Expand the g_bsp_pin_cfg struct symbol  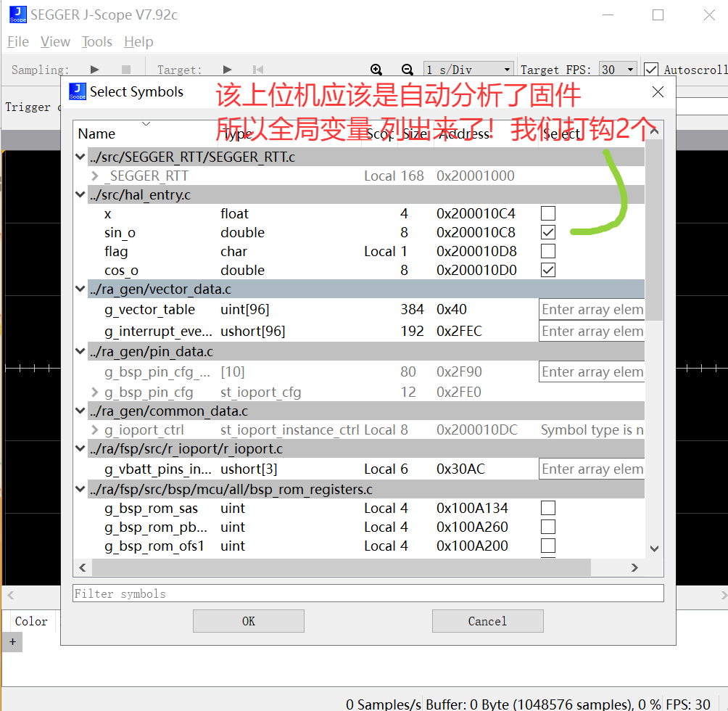click(x=95, y=393)
